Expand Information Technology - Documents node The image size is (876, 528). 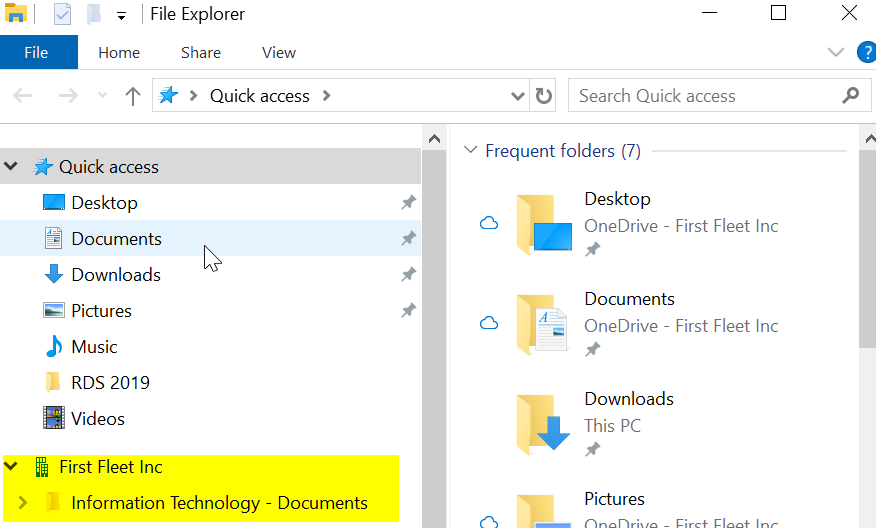pyautogui.click(x=23, y=502)
